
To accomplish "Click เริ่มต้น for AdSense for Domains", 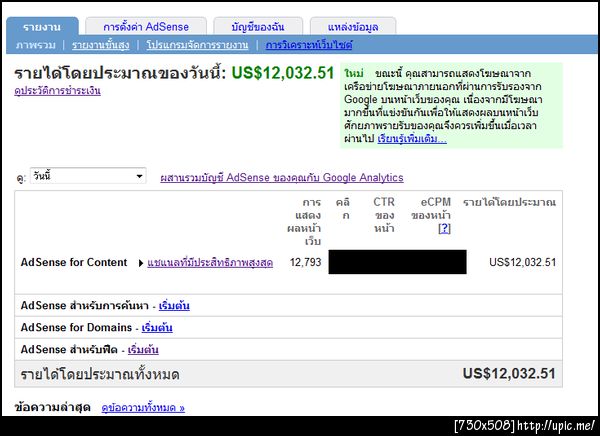I will tap(157, 328).
